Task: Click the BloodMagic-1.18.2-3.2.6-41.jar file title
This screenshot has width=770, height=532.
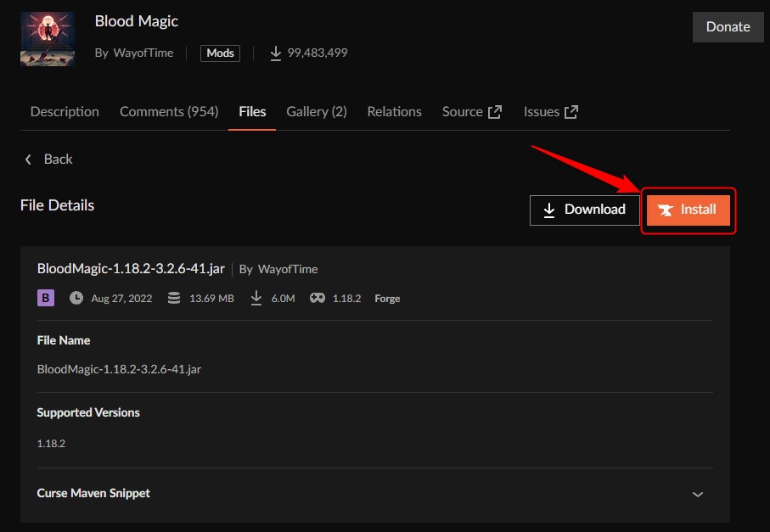Action: (x=131, y=269)
